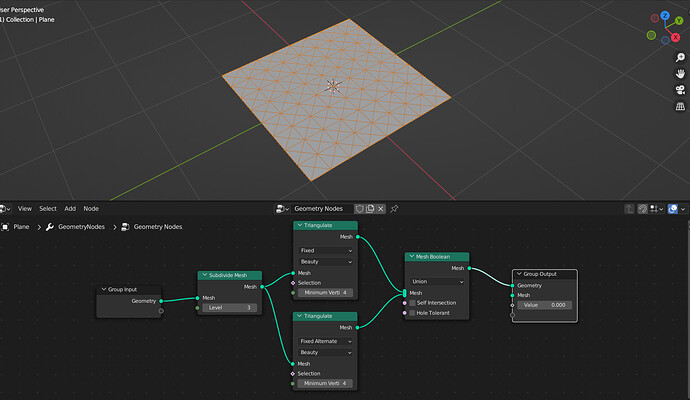
Task: Open the Select menu in node editor
Action: click(48, 209)
